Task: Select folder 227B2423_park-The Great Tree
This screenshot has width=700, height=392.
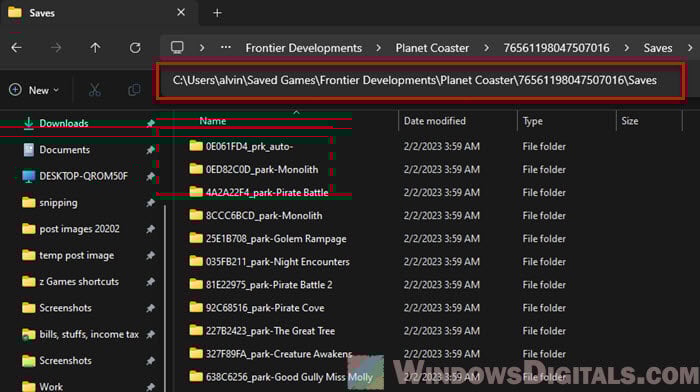Action: [270, 331]
